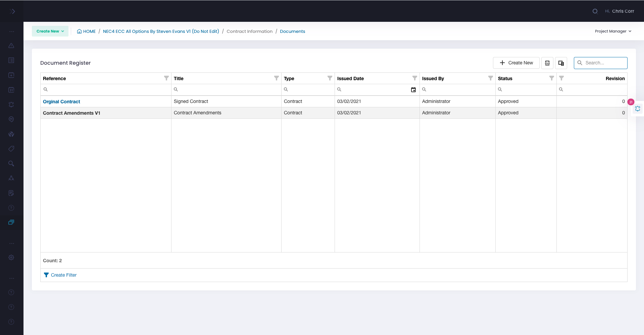
Task: Click the Issued Date filter field
Action: click(373, 90)
